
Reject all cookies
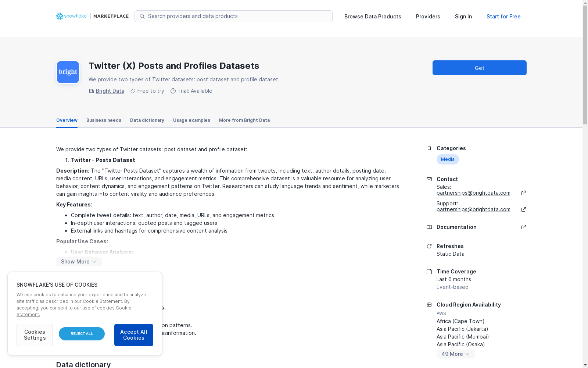click(x=82, y=334)
